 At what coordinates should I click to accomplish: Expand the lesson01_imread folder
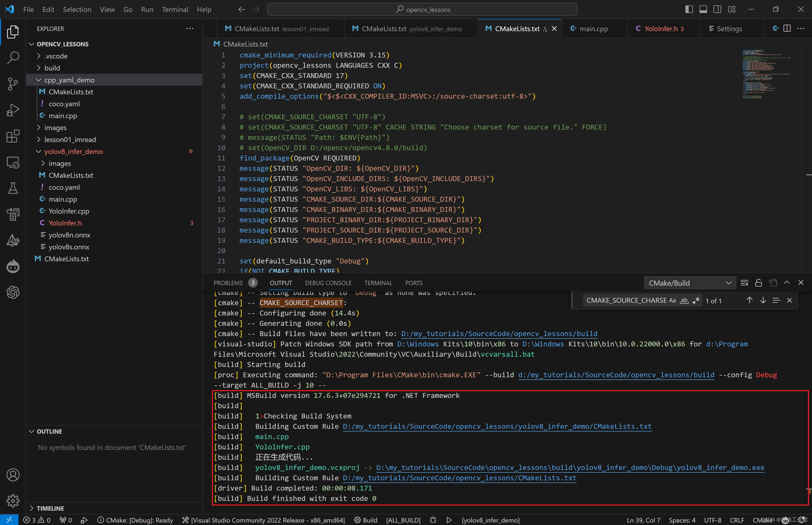coord(70,139)
